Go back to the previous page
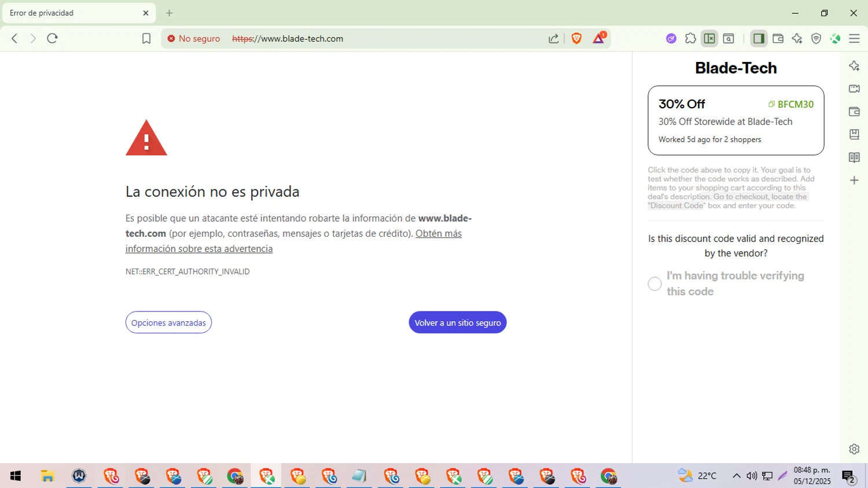868x488 pixels. [14, 39]
